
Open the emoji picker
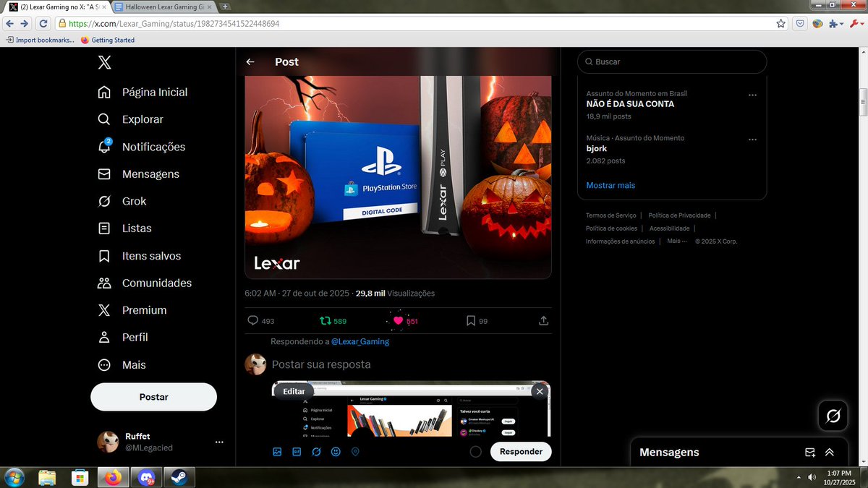tap(336, 452)
